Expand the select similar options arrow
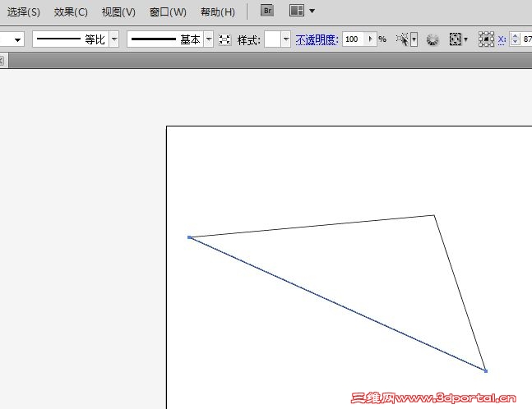This screenshot has width=532, height=409. coord(414,39)
